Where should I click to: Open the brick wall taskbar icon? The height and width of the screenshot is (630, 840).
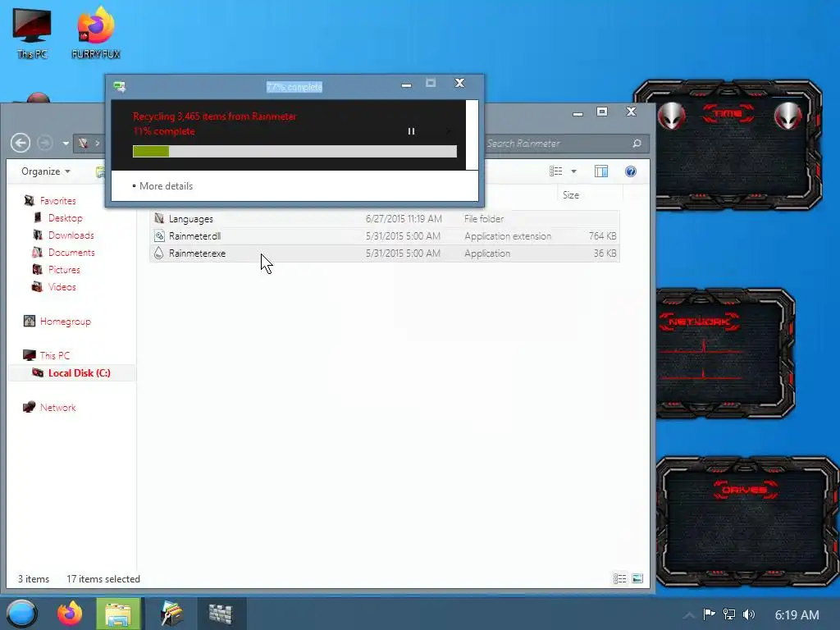(x=221, y=614)
